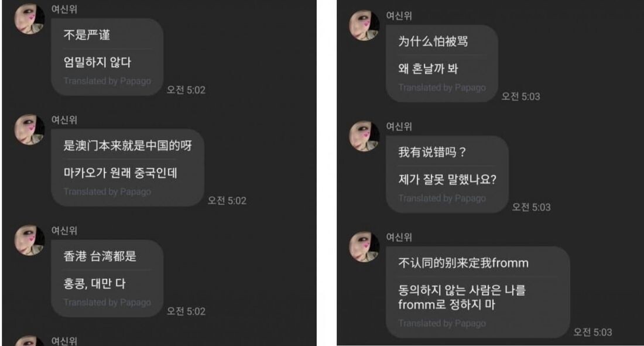Viewport: 644px width, 346px height.
Task: Select the '是澳门本来就是中国的呀' message bubble
Action: [128, 167]
